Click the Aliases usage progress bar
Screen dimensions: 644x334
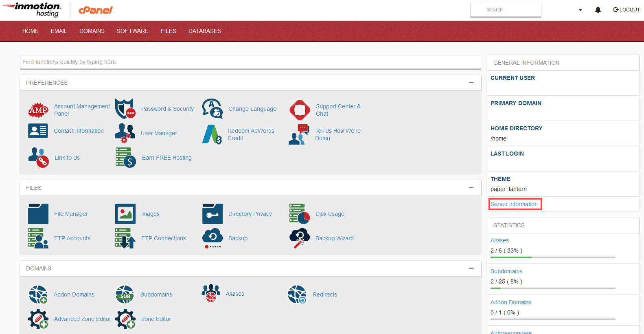tap(552, 257)
